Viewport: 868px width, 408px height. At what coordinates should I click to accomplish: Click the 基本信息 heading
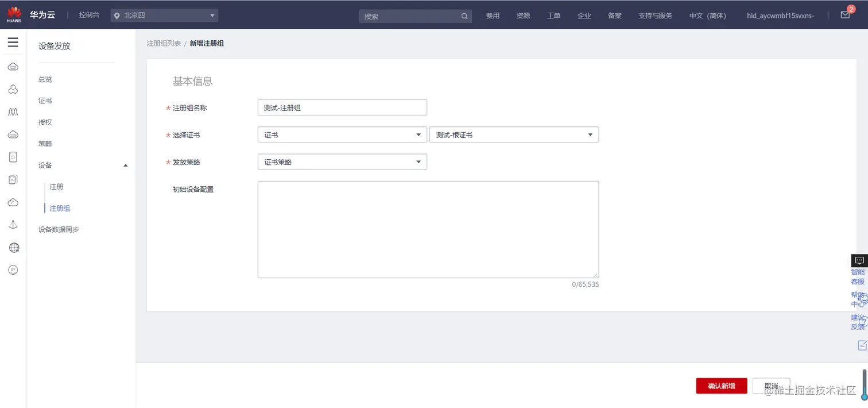193,82
